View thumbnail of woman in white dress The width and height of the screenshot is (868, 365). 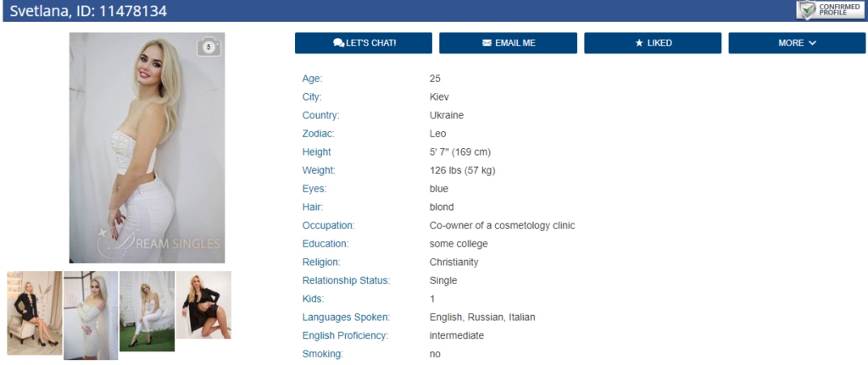91,315
